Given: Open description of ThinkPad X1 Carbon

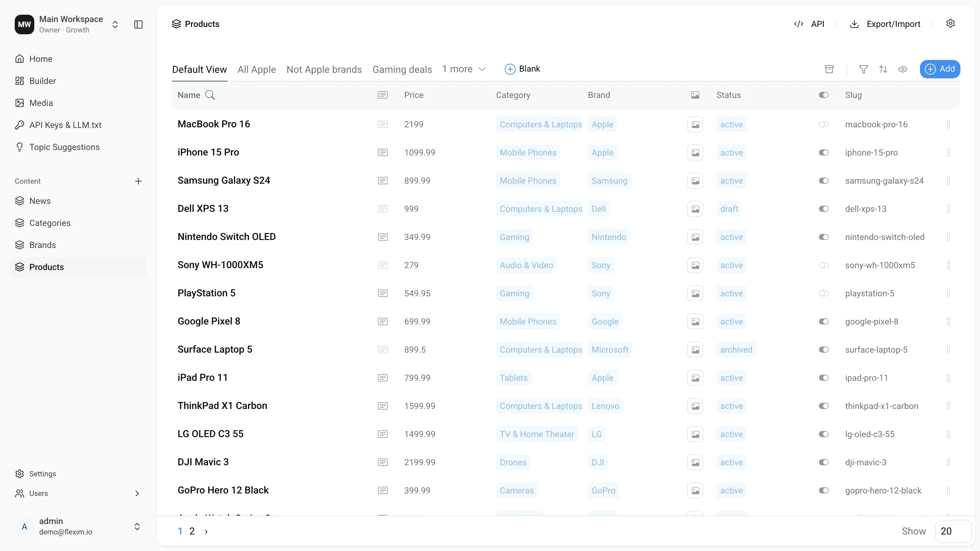Looking at the screenshot, I should (x=383, y=406).
